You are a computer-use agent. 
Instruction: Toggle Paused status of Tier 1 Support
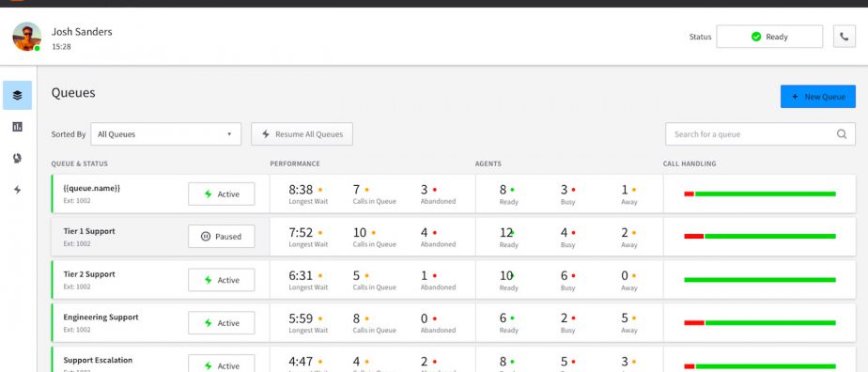(x=222, y=237)
